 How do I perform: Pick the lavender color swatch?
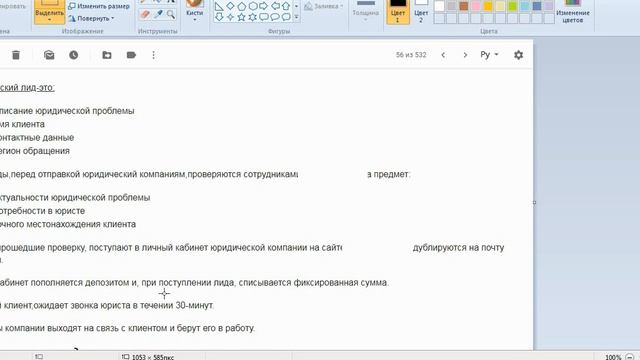549,6
